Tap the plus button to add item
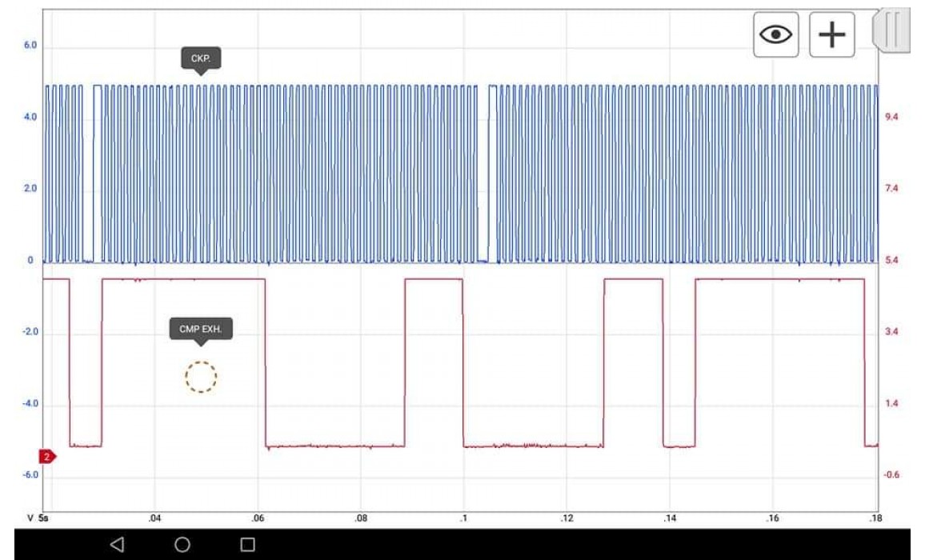Image resolution: width=925 pixels, height=560 pixels. (x=831, y=34)
